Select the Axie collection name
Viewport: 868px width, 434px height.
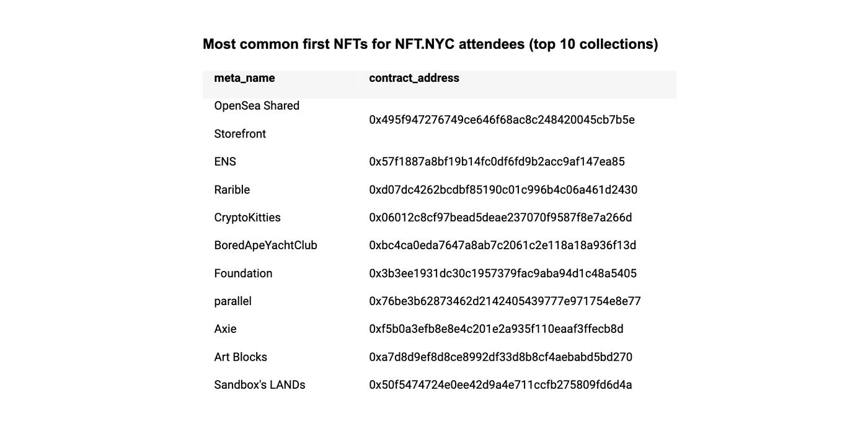click(225, 329)
